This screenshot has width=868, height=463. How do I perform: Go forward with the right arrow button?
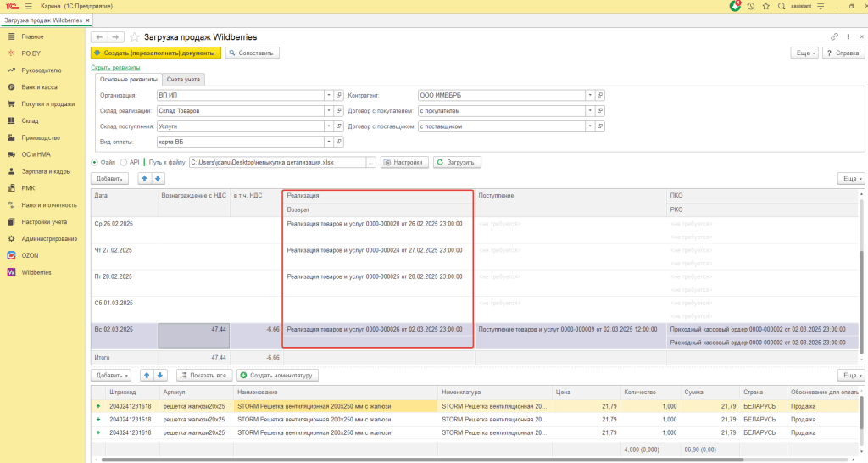click(115, 37)
